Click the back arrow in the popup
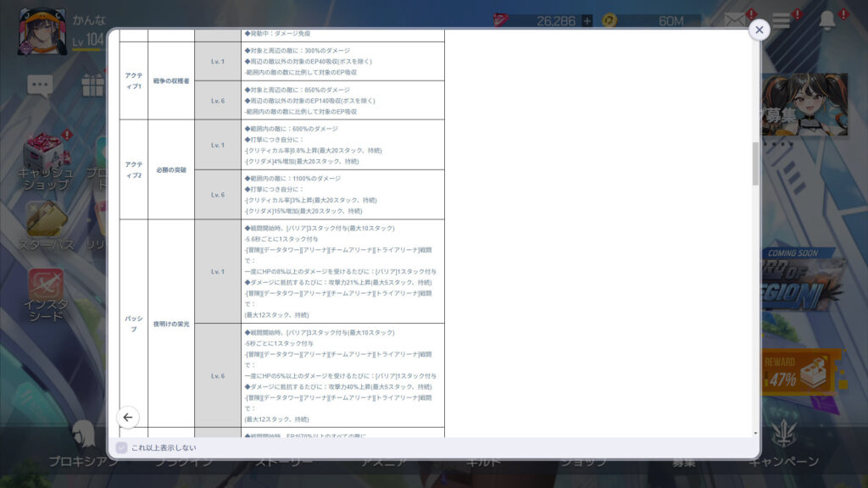 [128, 417]
